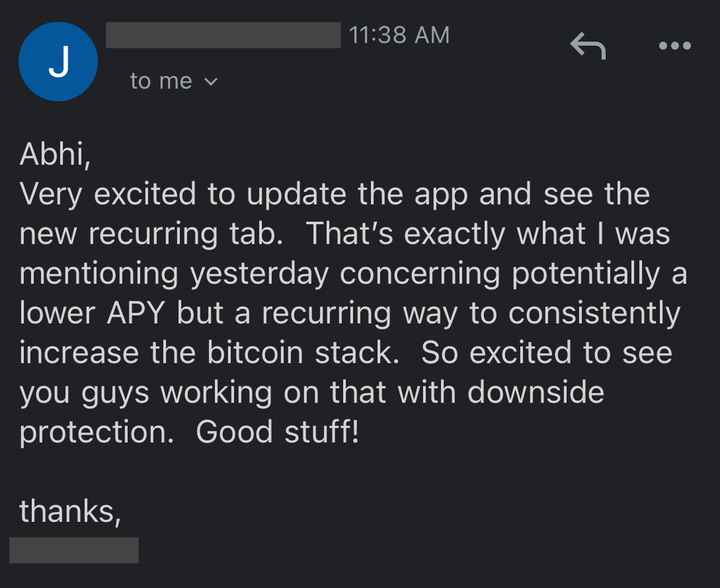Viewport: 720px width, 588px height.
Task: Tap the word "protection." in message
Action: [x=97, y=433]
